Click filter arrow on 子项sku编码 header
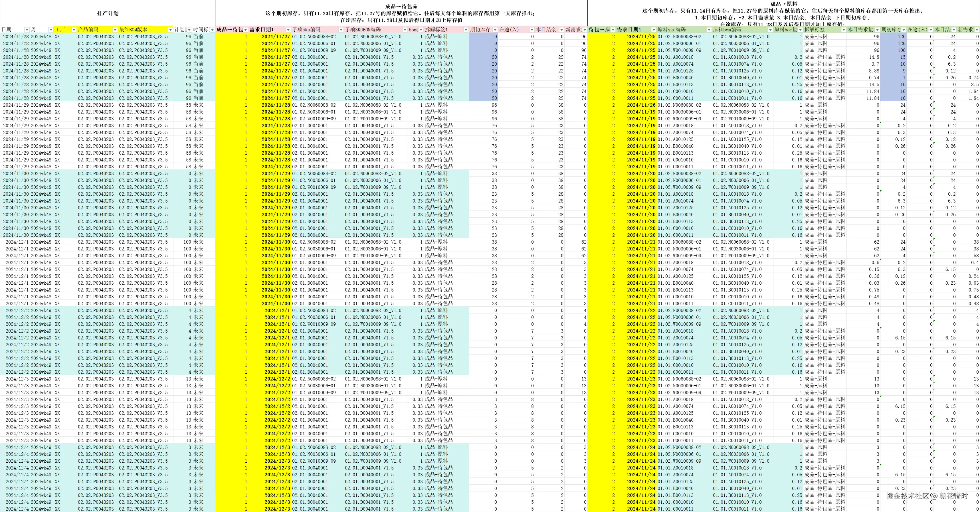 pos(341,30)
